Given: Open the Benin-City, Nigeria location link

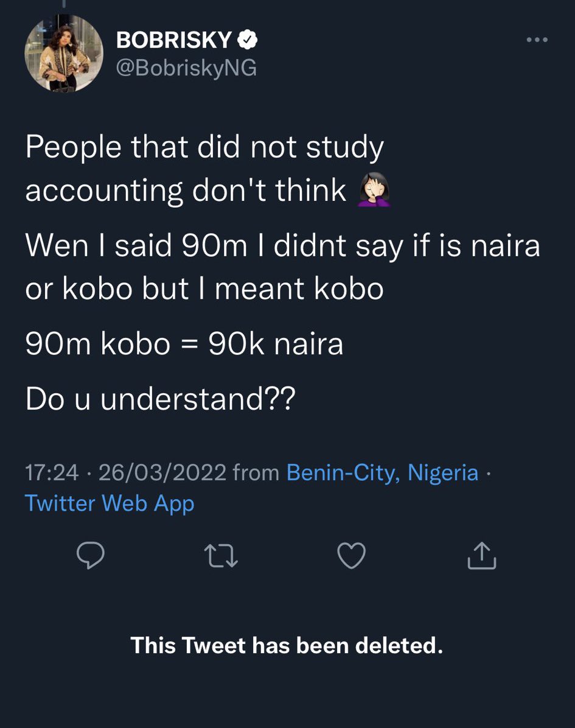Looking at the screenshot, I should (x=382, y=472).
